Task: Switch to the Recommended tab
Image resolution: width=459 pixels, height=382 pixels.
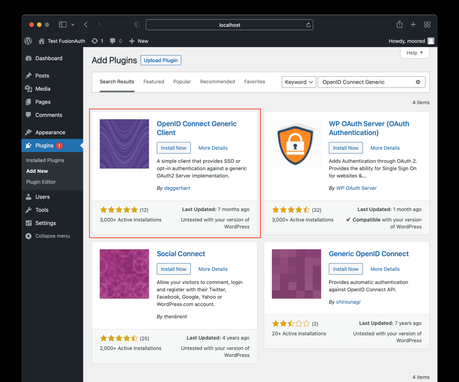Action: tap(217, 82)
